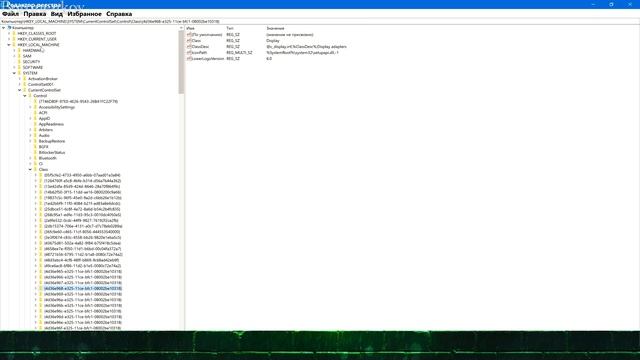Open the Избранное menu
The height and width of the screenshot is (360, 640).
[84, 14]
